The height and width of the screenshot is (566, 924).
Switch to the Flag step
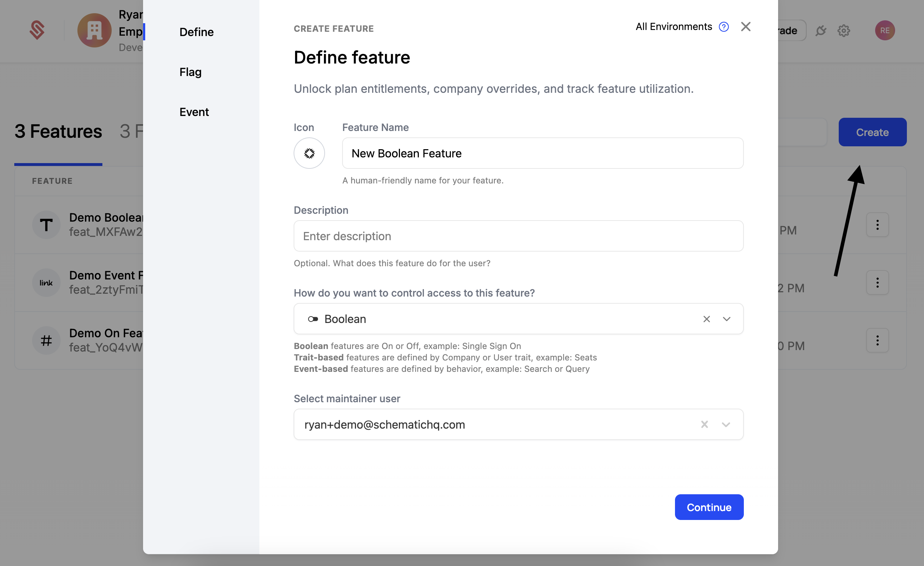(190, 72)
